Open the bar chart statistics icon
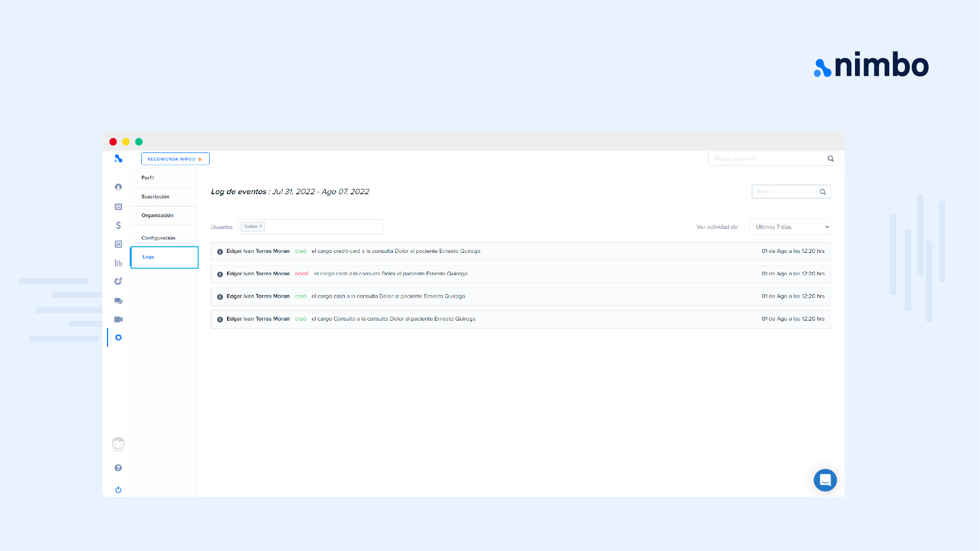The image size is (980, 551). tap(118, 263)
